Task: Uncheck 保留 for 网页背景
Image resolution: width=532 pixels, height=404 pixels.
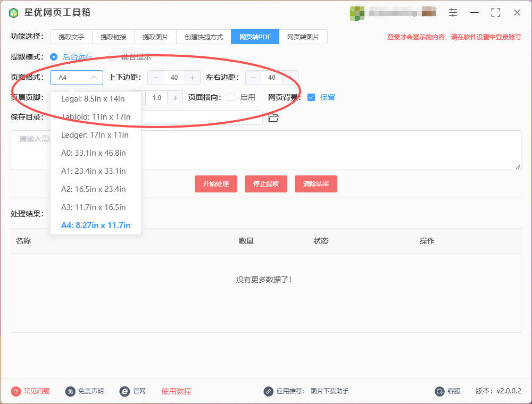Action: 312,97
